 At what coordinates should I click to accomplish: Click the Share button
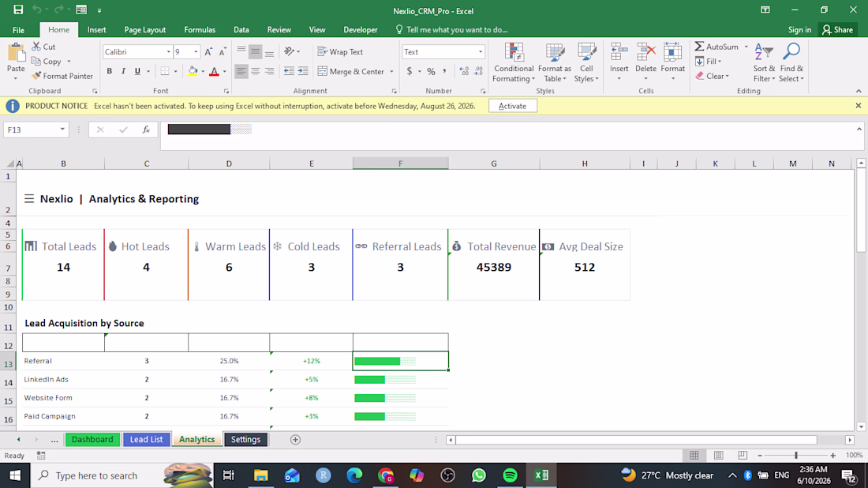pyautogui.click(x=837, y=30)
